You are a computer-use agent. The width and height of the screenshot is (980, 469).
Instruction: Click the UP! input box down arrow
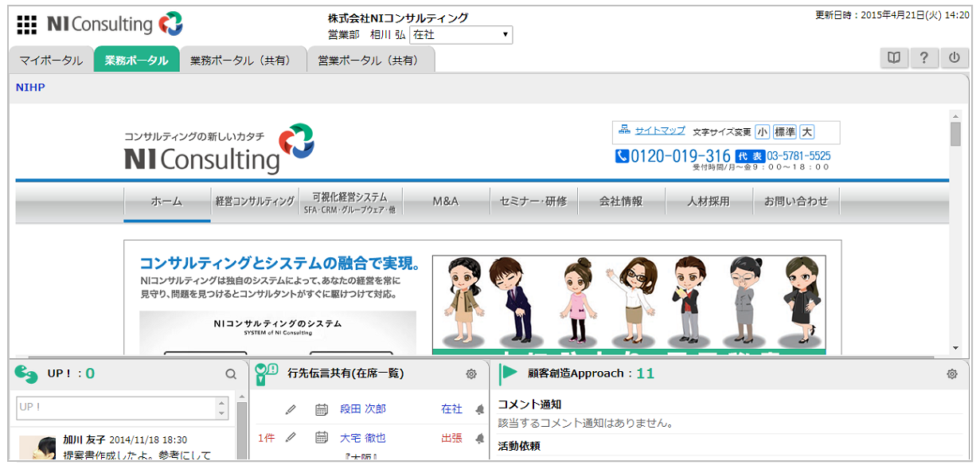[222, 413]
